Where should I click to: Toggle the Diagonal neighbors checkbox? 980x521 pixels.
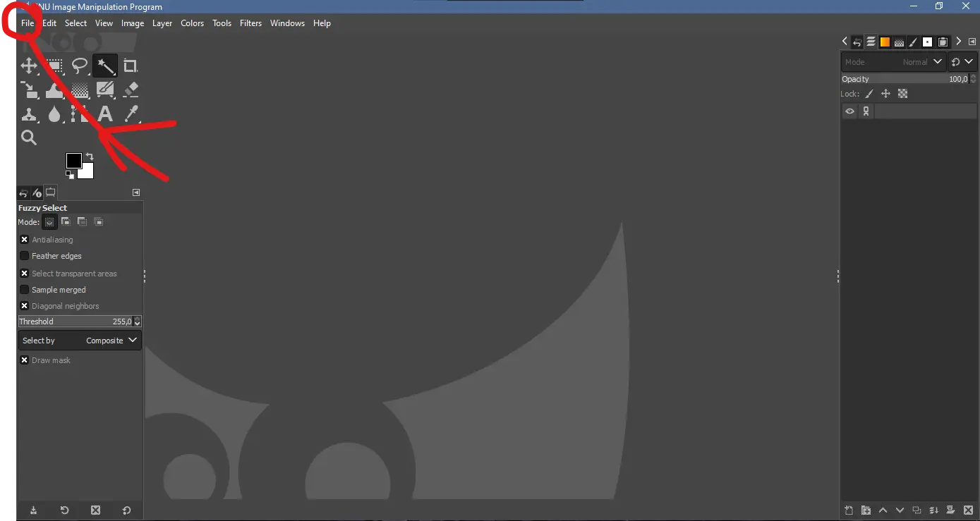tap(25, 306)
